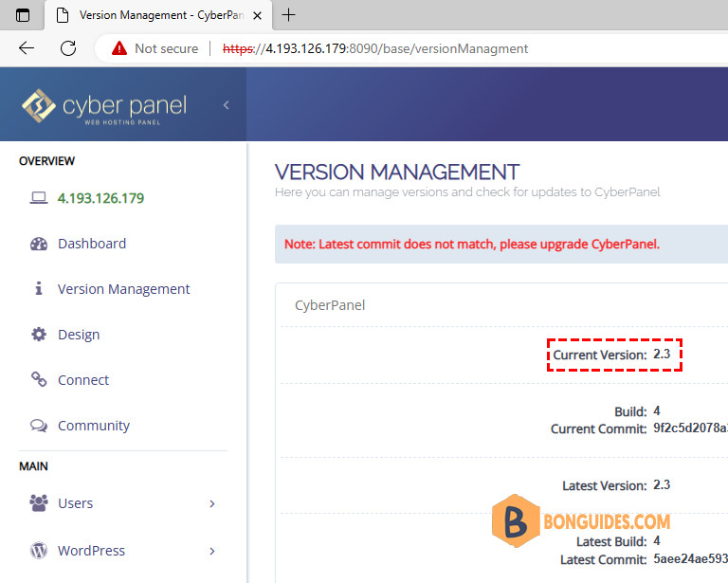Reload the page with refresh icon
This screenshot has width=728, height=583.
point(68,47)
